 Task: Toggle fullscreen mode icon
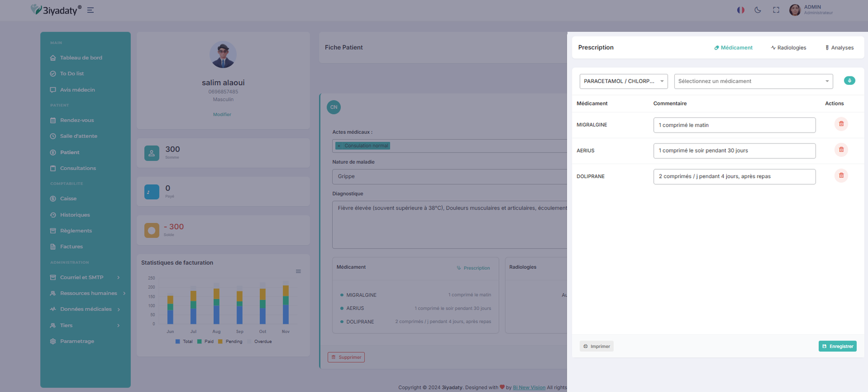(x=776, y=10)
